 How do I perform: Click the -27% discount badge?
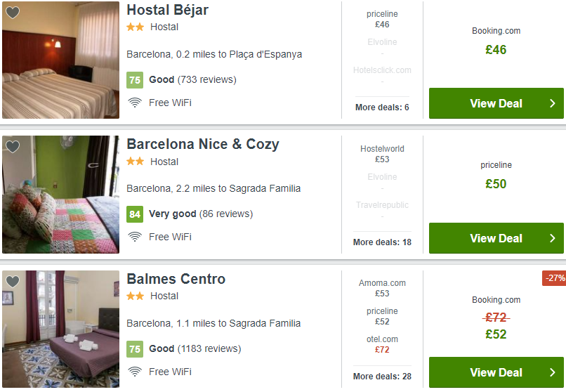pos(554,278)
